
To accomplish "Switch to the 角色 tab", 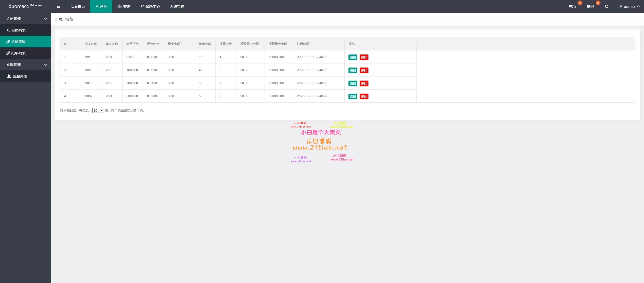I will pyautogui.click(x=101, y=6).
